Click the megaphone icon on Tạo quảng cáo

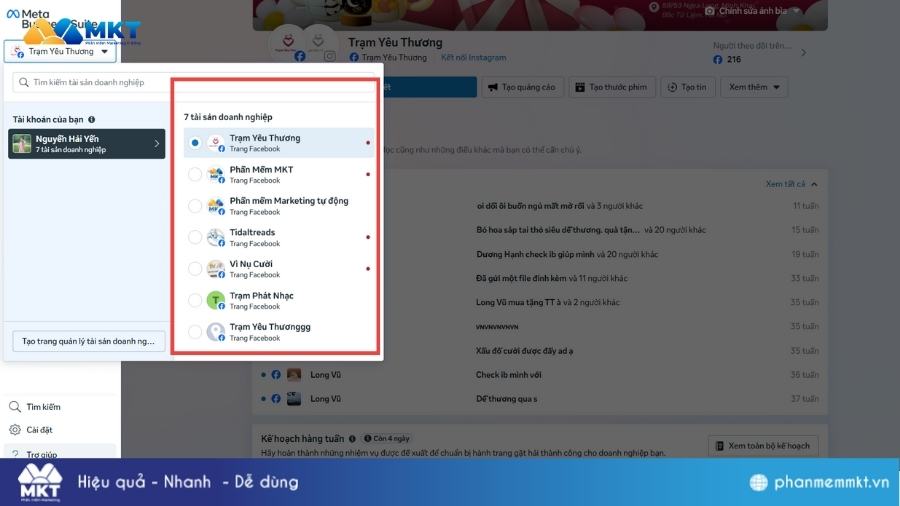tap(492, 87)
